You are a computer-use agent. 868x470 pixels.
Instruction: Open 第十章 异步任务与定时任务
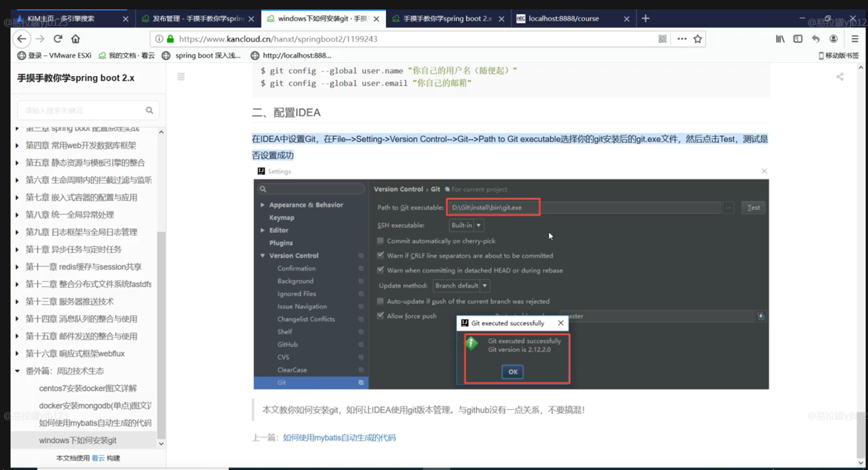(x=73, y=249)
